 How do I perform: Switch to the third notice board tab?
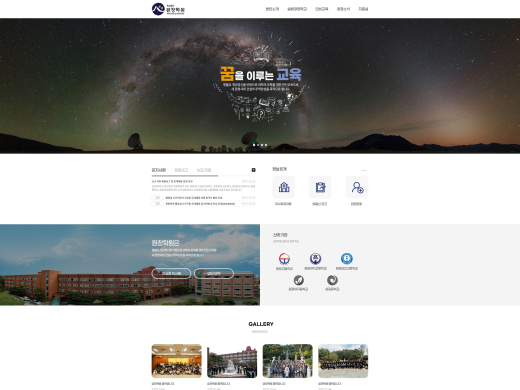point(204,170)
